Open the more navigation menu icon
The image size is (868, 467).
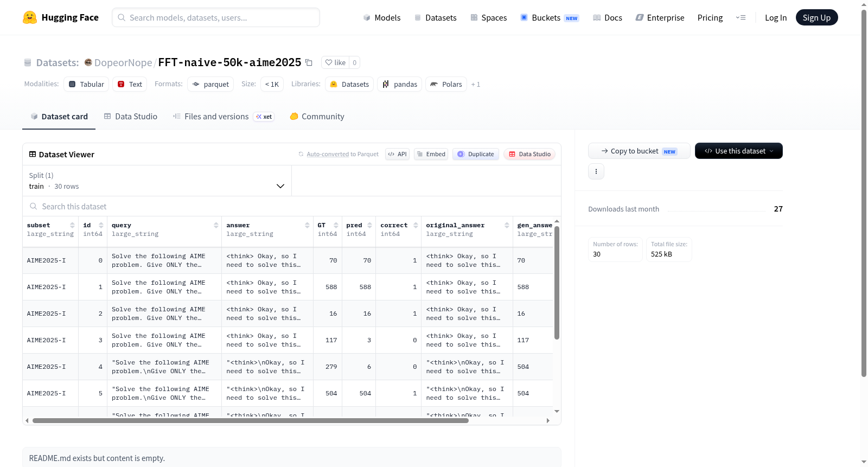tap(741, 17)
